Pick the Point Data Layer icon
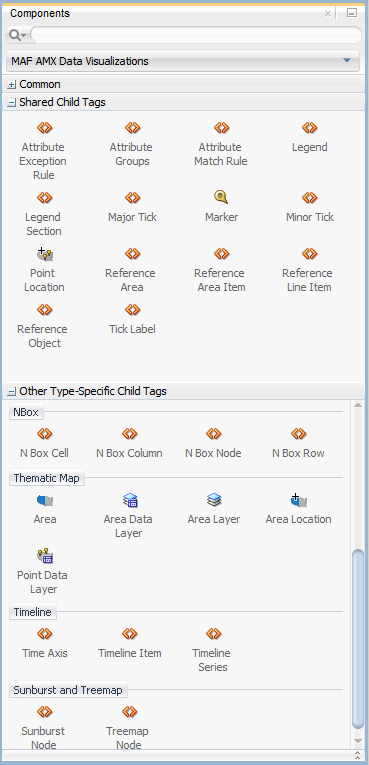Viewport: 369px width, 765px height. pyautogui.click(x=44, y=556)
